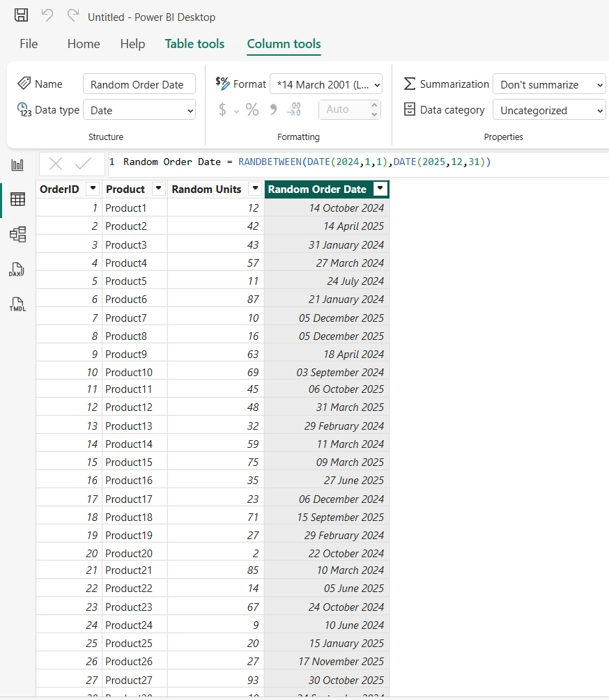Open the DAX query view icon
Image resolution: width=609 pixels, height=700 pixels.
tap(17, 270)
